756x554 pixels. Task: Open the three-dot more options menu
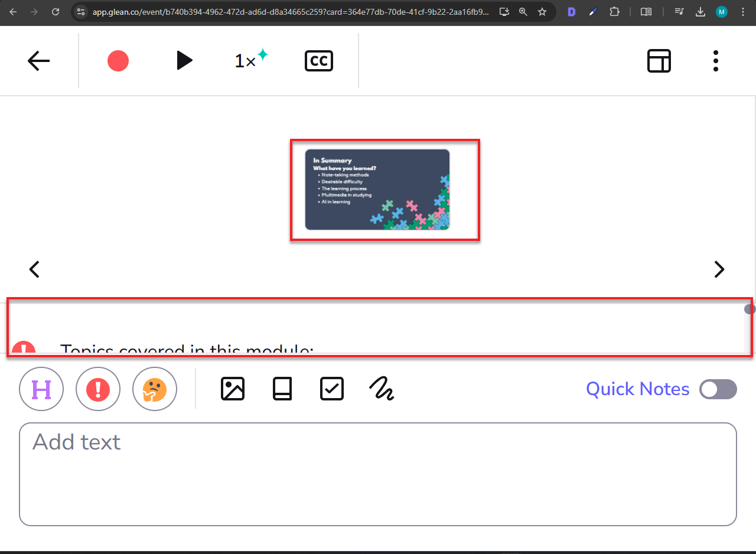pos(715,61)
